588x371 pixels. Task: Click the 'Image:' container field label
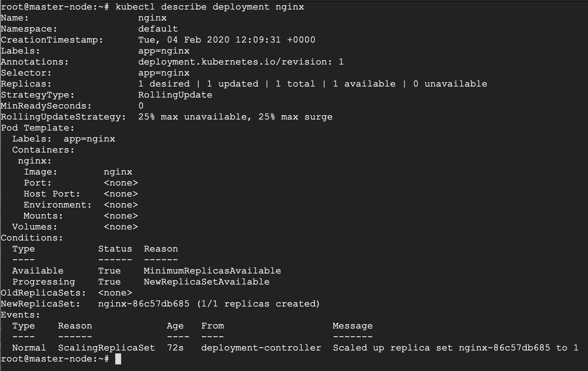40,172
